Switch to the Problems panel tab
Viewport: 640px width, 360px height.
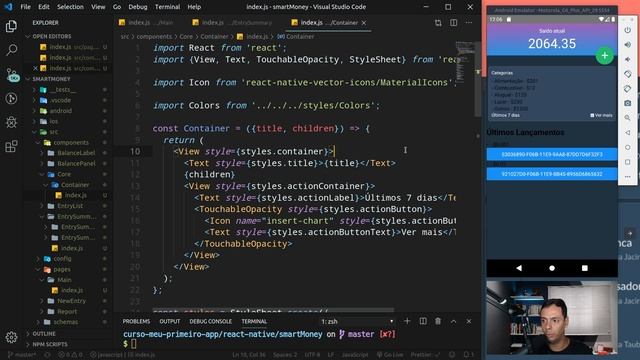[x=136, y=322]
